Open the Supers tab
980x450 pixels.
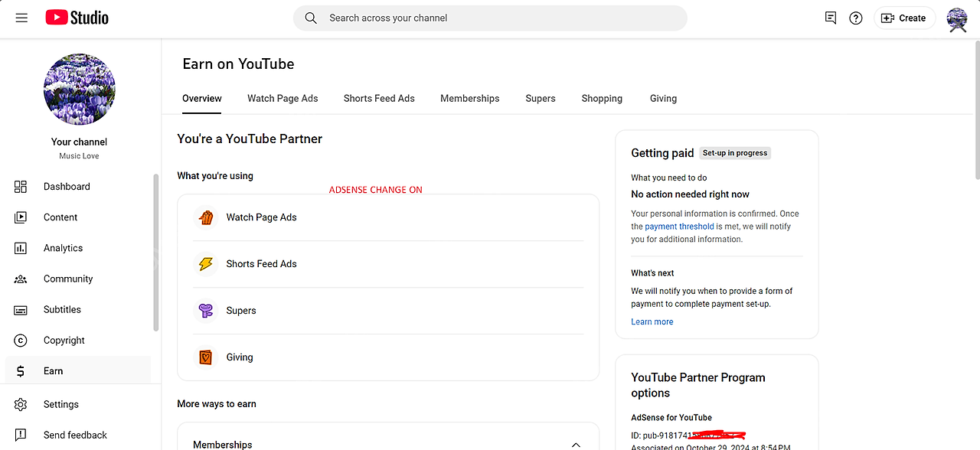[541, 99]
